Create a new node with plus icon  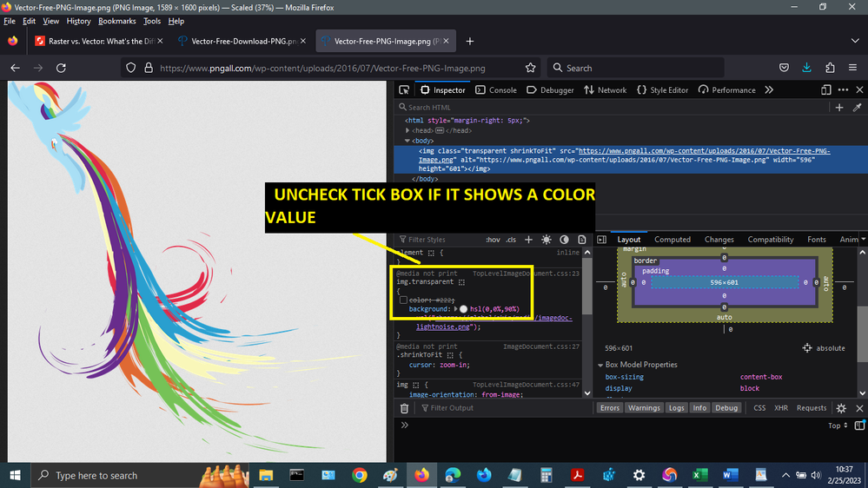pos(839,108)
